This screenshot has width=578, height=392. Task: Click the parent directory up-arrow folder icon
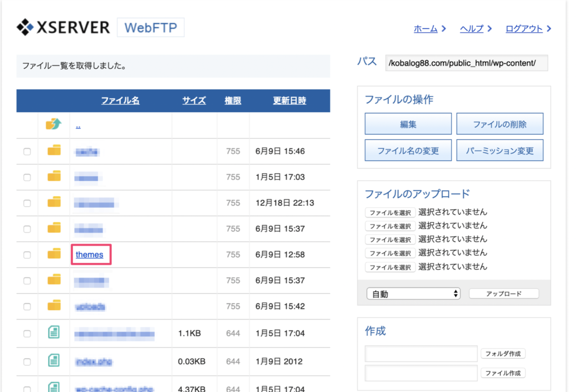(54, 124)
